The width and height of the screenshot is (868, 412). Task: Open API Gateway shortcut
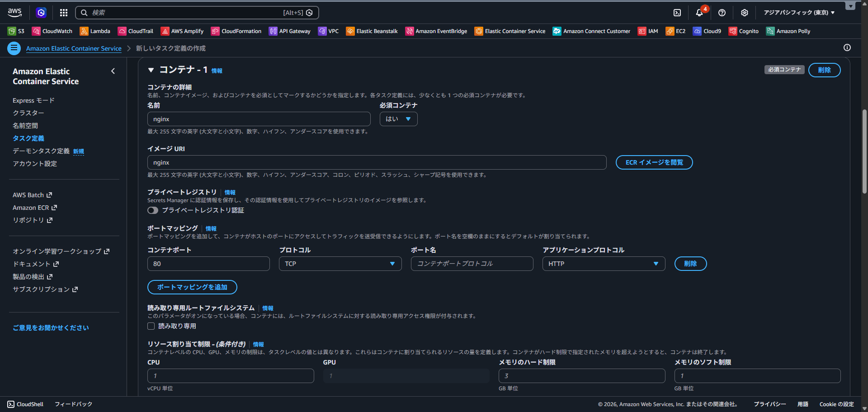(x=290, y=31)
